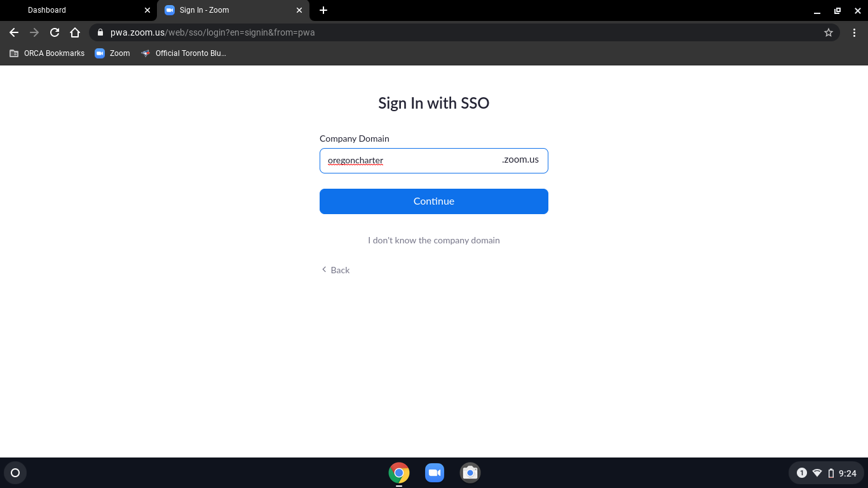This screenshot has height=488, width=868.
Task: Launch Chrome from the shelf
Action: pyautogui.click(x=399, y=473)
